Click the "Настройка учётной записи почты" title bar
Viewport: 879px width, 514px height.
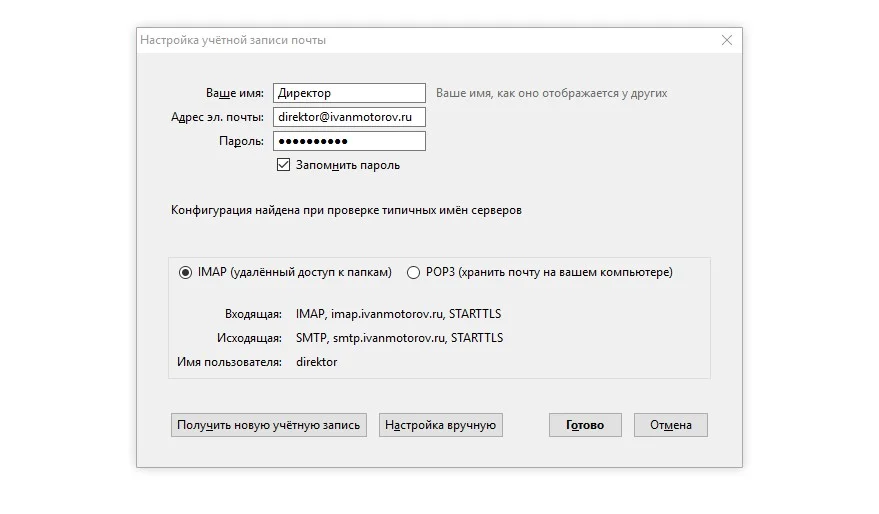[x=233, y=40]
